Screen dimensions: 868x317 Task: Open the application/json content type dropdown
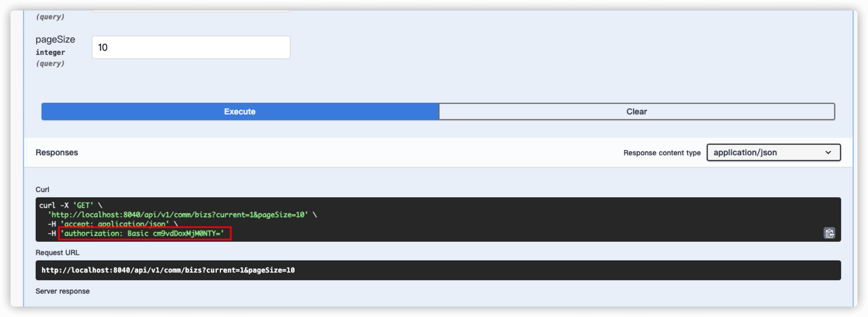[773, 152]
